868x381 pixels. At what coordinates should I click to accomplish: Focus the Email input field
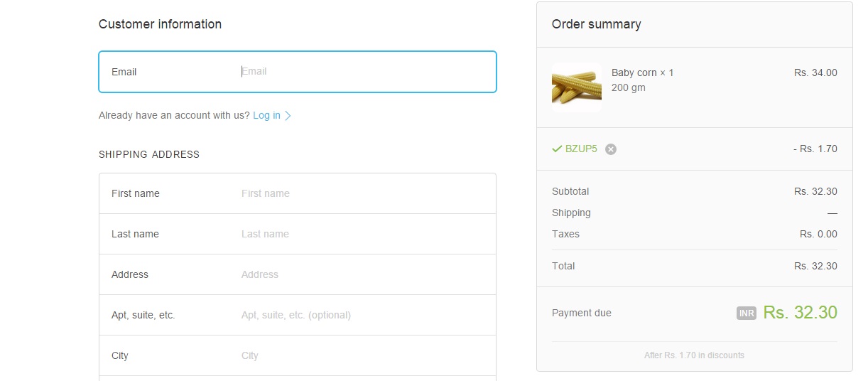[x=362, y=72]
